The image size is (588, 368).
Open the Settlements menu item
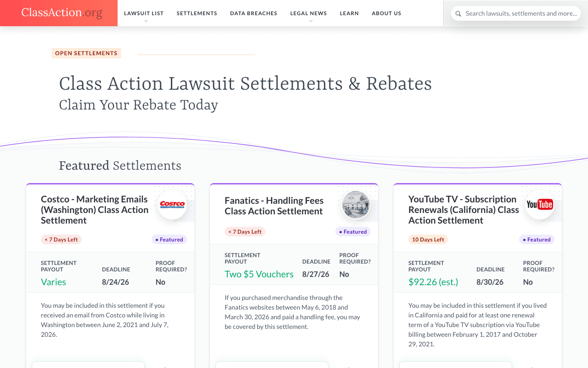tap(197, 13)
